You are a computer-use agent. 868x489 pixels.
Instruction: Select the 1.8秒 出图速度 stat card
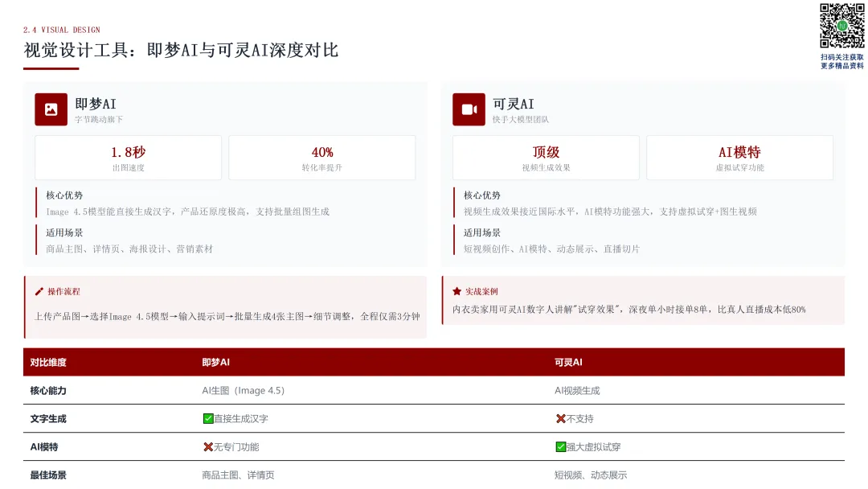coord(129,158)
